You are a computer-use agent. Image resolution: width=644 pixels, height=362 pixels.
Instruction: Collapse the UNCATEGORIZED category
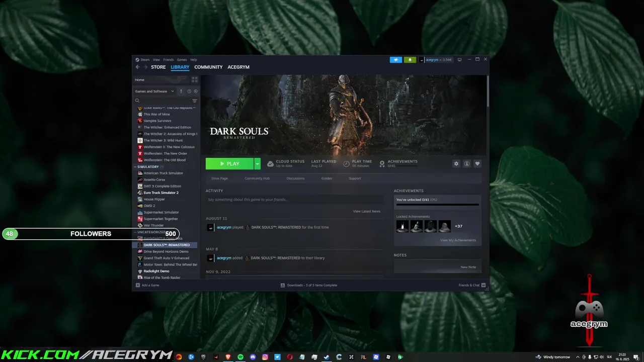(135, 232)
